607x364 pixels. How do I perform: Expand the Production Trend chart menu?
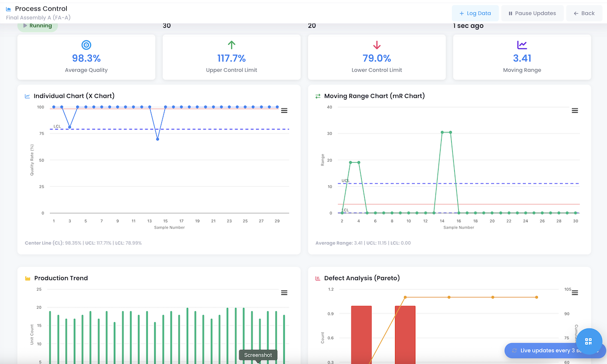[284, 293]
